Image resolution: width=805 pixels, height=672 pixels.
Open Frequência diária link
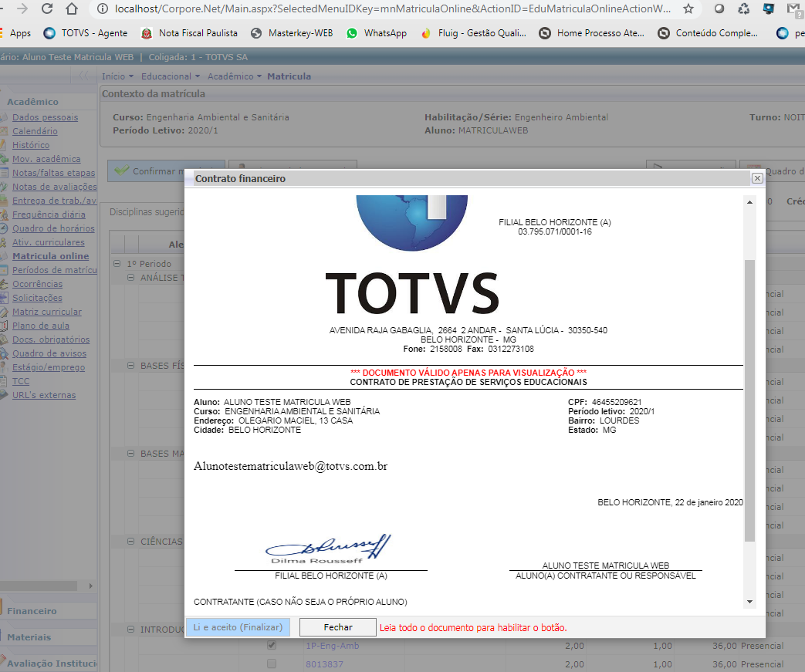click(x=49, y=214)
